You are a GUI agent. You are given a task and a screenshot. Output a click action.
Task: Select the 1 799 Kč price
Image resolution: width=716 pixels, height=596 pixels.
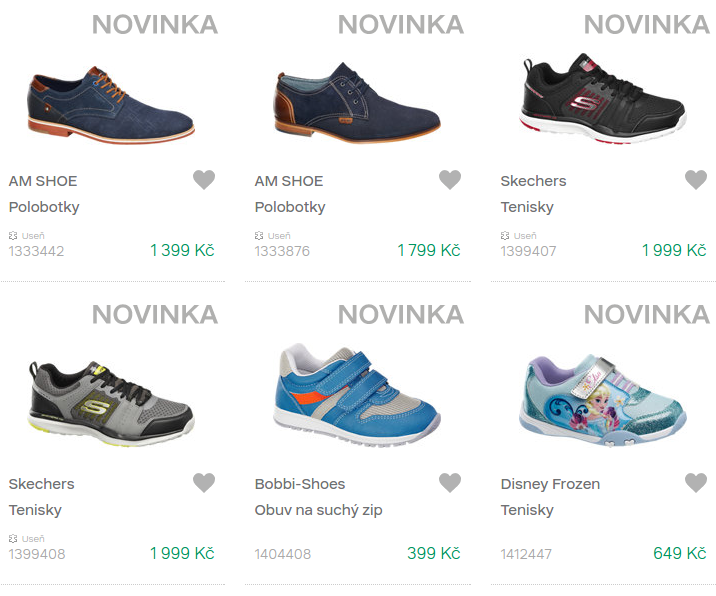428,250
